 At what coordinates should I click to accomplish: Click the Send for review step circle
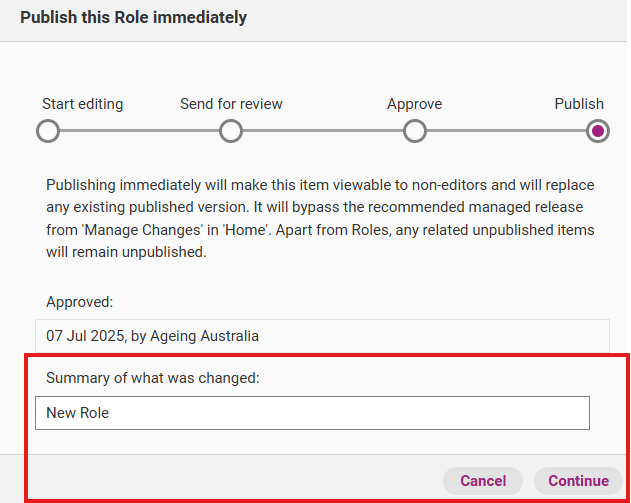[x=231, y=131]
